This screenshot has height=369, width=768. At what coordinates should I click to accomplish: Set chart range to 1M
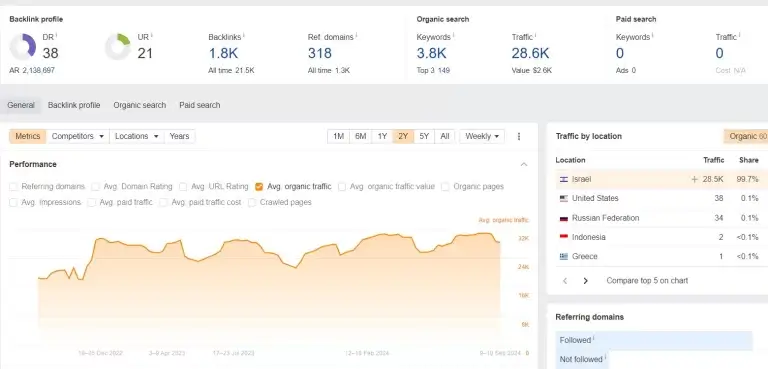tap(338, 136)
